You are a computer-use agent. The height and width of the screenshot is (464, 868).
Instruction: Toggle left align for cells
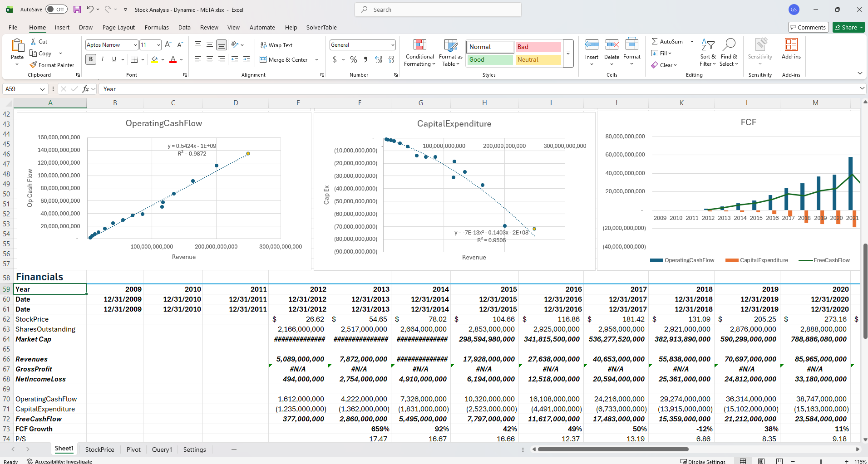tap(198, 59)
